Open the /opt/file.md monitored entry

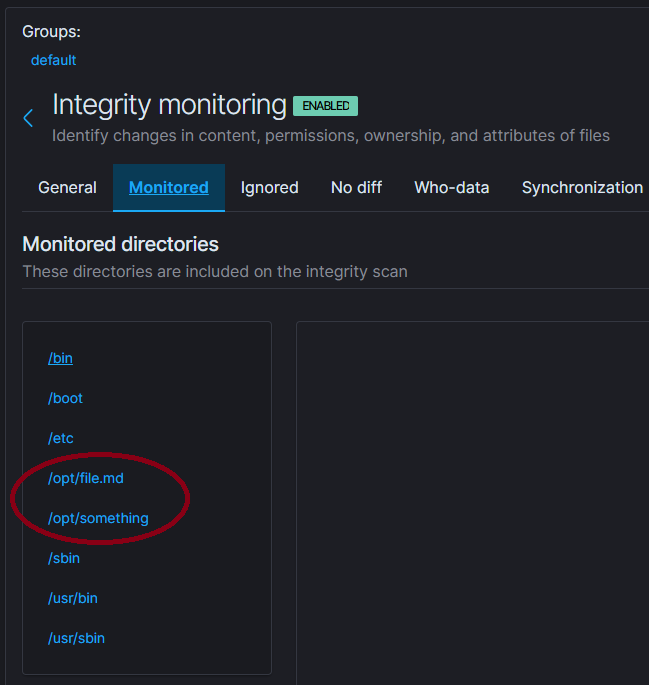point(86,478)
